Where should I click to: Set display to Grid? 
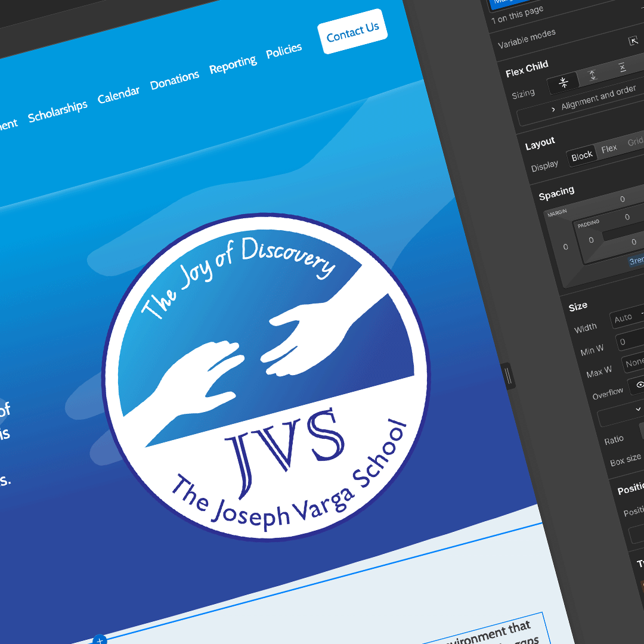click(635, 142)
